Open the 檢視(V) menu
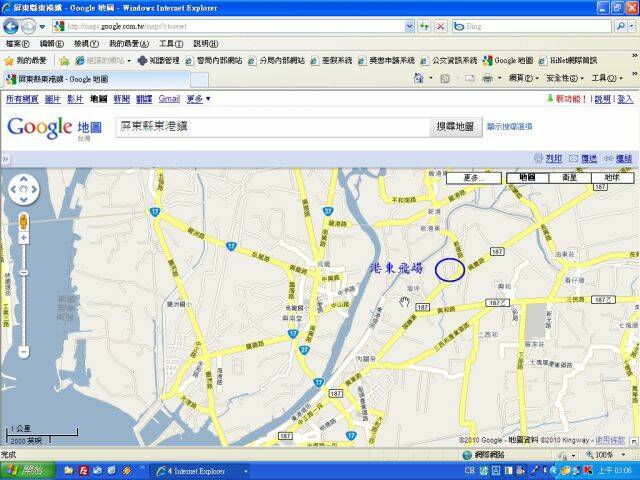Screen dimensions: 640x480 pyautogui.click(x=86, y=44)
